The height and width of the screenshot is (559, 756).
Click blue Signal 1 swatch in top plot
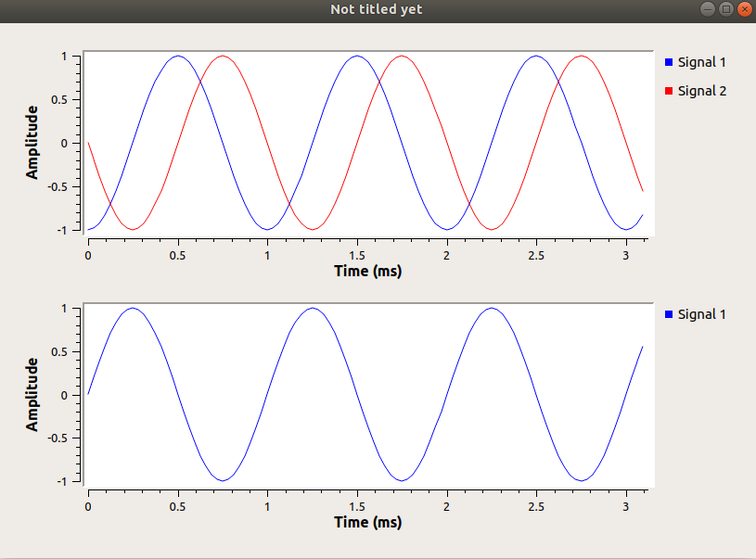pos(669,62)
